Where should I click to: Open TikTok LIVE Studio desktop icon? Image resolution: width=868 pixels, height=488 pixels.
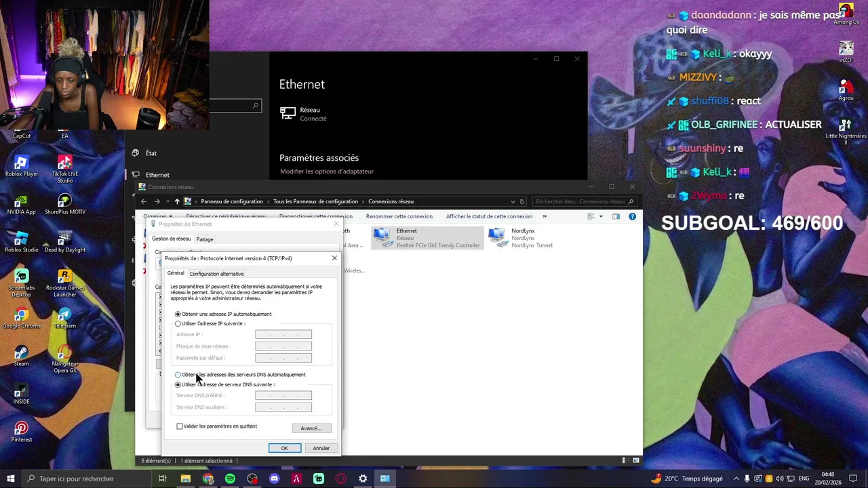pyautogui.click(x=64, y=169)
